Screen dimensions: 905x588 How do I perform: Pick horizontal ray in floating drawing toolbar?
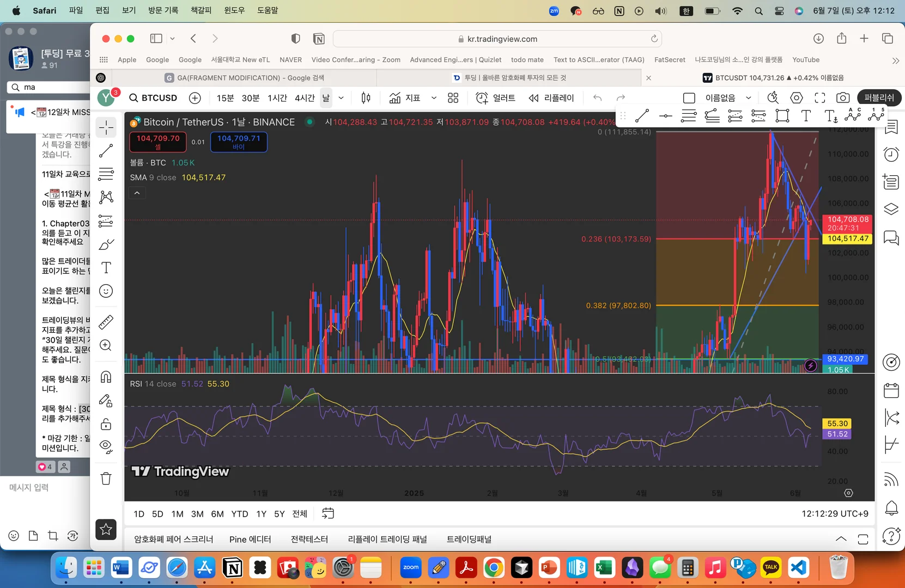pyautogui.click(x=665, y=115)
